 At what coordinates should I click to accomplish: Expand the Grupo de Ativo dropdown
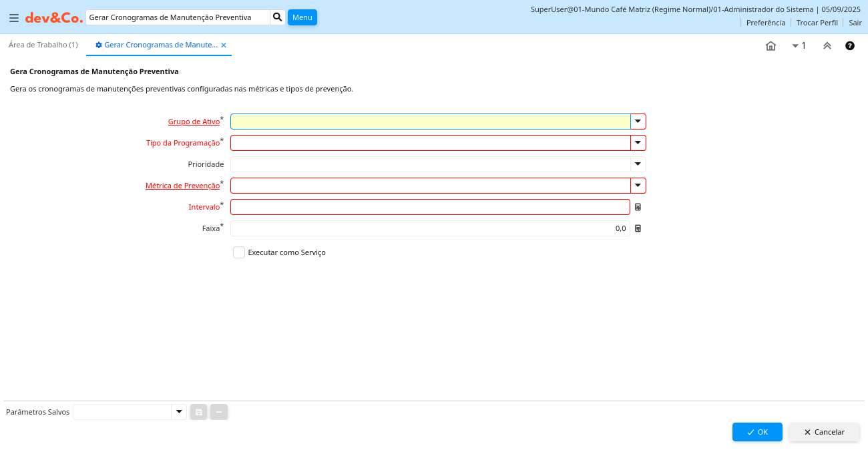pos(638,122)
